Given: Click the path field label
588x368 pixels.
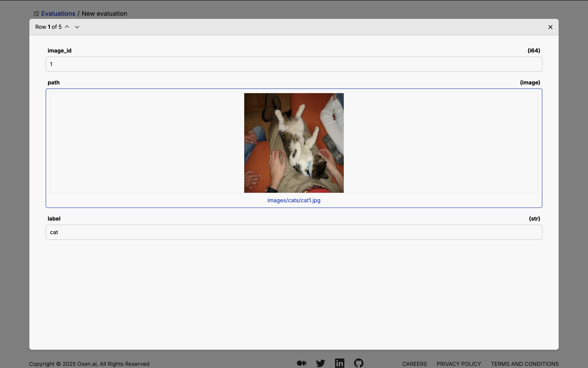Looking at the screenshot, I should (x=53, y=82).
